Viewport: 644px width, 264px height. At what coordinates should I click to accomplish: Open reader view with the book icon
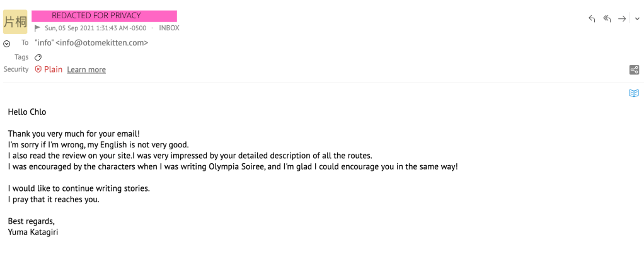click(x=634, y=93)
